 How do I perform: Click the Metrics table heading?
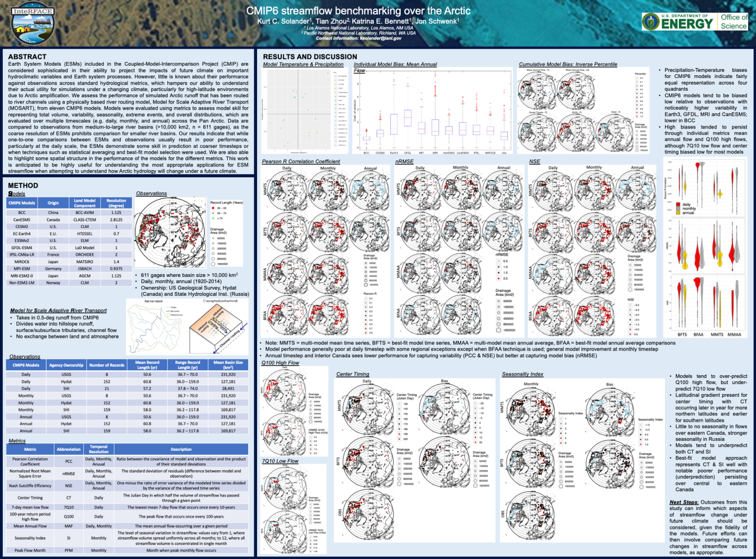point(17,441)
